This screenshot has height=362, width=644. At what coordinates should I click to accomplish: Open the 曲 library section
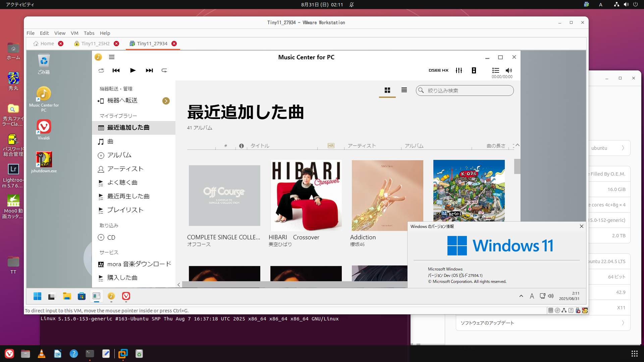[133, 141]
